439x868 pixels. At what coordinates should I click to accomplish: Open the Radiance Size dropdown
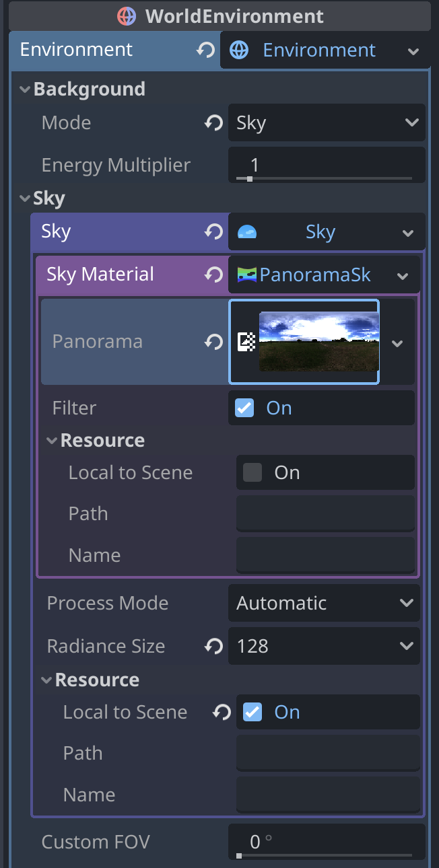click(x=323, y=646)
